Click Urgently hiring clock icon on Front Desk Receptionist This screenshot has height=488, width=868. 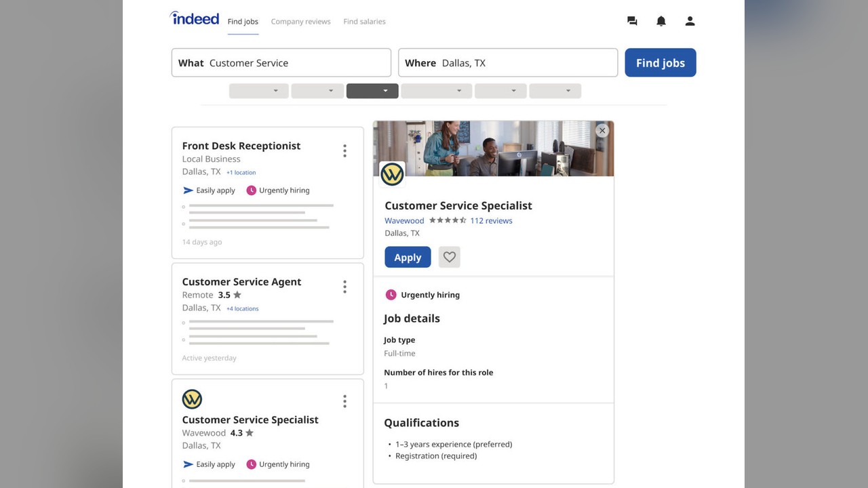(251, 190)
